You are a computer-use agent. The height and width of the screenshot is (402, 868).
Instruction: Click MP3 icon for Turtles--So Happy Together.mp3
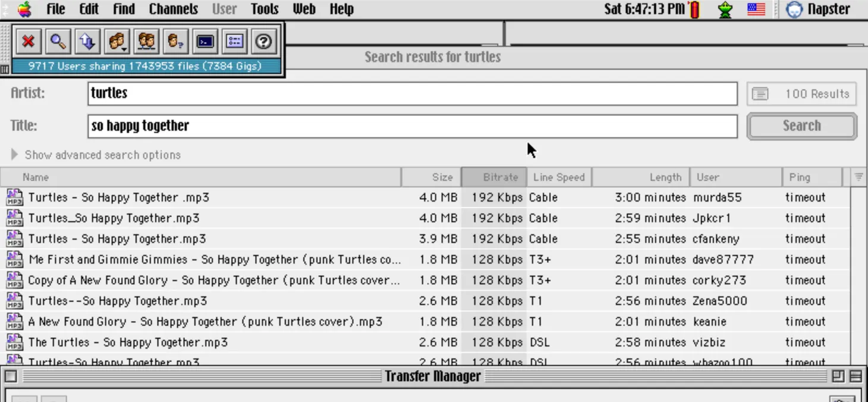(x=14, y=301)
